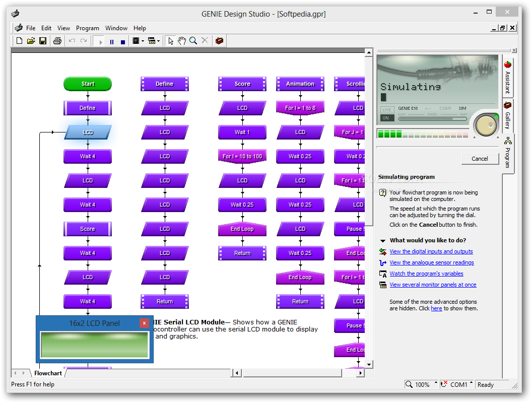Select the For I = 10 to 100 block
Image resolution: width=532 pixels, height=403 pixels.
pos(242,156)
